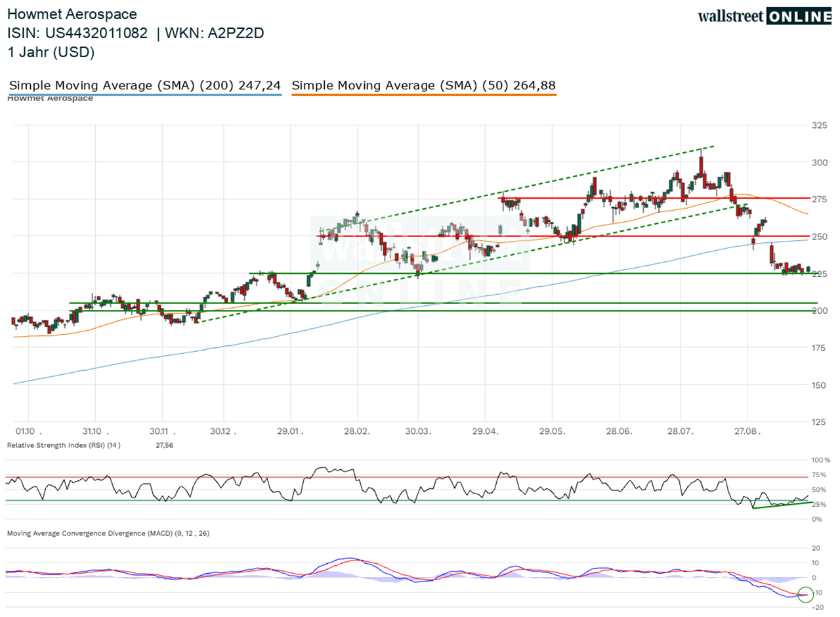The height and width of the screenshot is (617, 840).
Task: Click the 25% RSI axis label
Action: pyautogui.click(x=820, y=505)
